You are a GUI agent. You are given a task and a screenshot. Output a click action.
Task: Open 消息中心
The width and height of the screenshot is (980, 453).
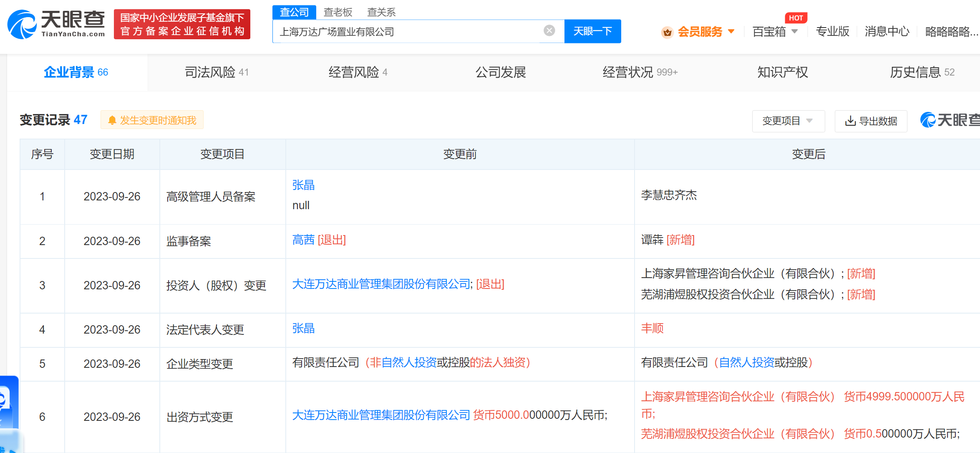coord(887,31)
